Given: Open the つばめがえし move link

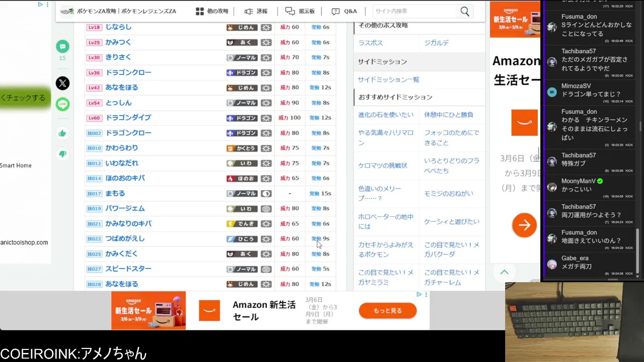Looking at the screenshot, I should [125, 238].
